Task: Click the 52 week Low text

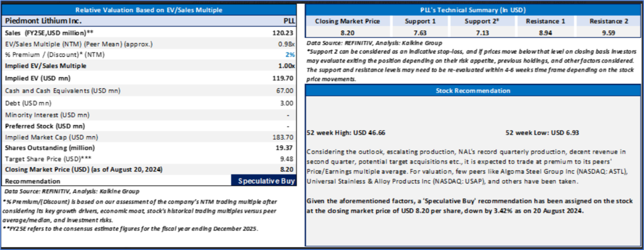Action: pyautogui.click(x=542, y=133)
